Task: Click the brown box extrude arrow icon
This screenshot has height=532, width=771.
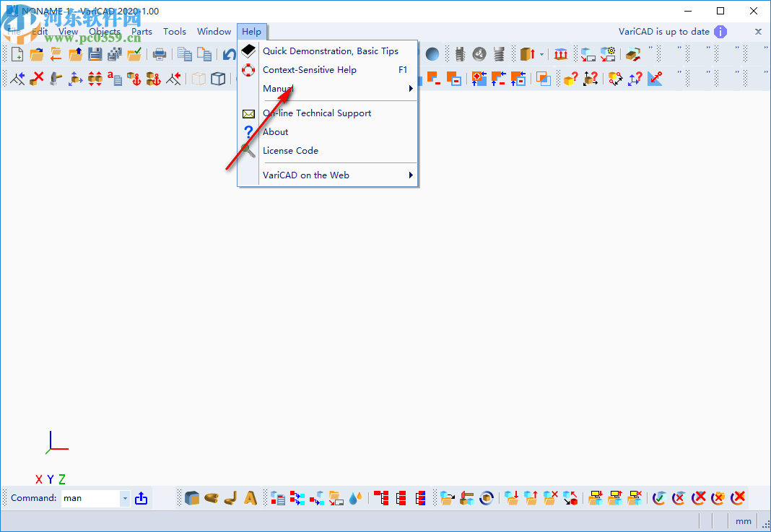Action: click(527, 54)
